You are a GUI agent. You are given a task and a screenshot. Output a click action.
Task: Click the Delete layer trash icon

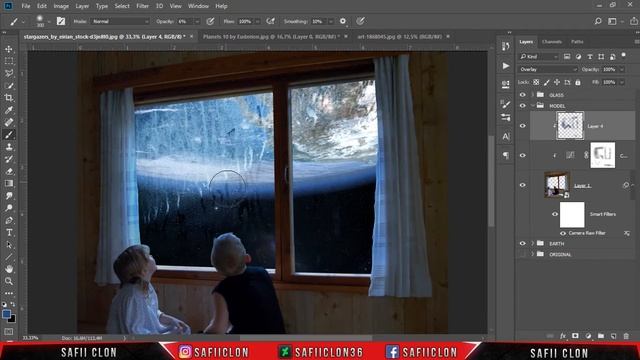pyautogui.click(x=626, y=336)
